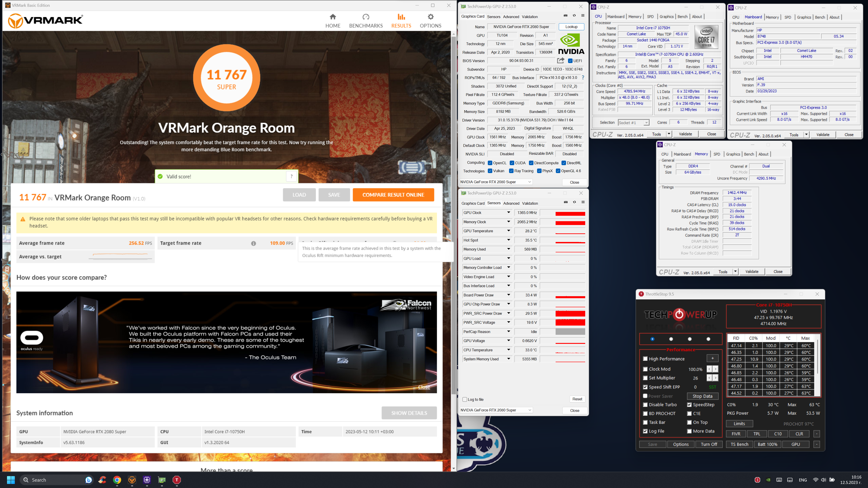The image size is (868, 488).
Task: Open GPU-Z Sensors window hamburger menu
Action: tap(583, 202)
